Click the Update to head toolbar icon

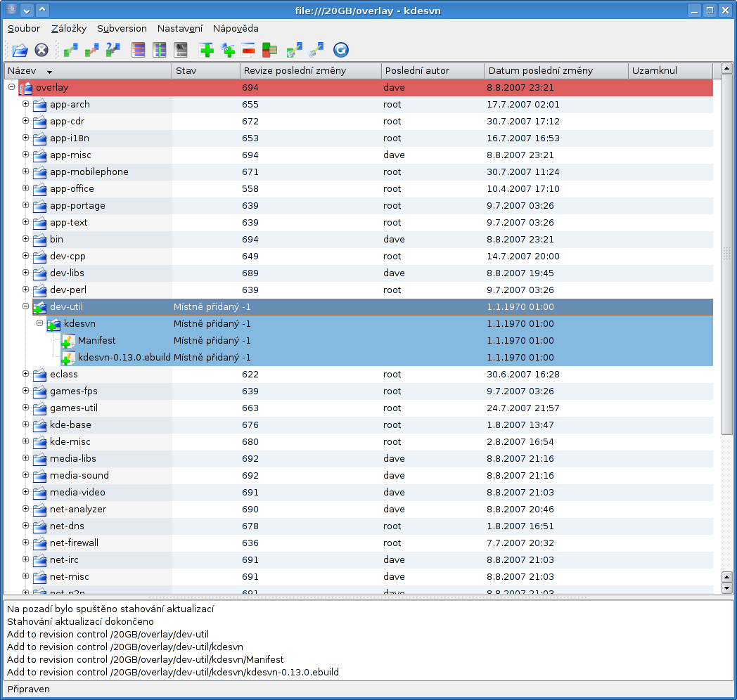[70, 50]
